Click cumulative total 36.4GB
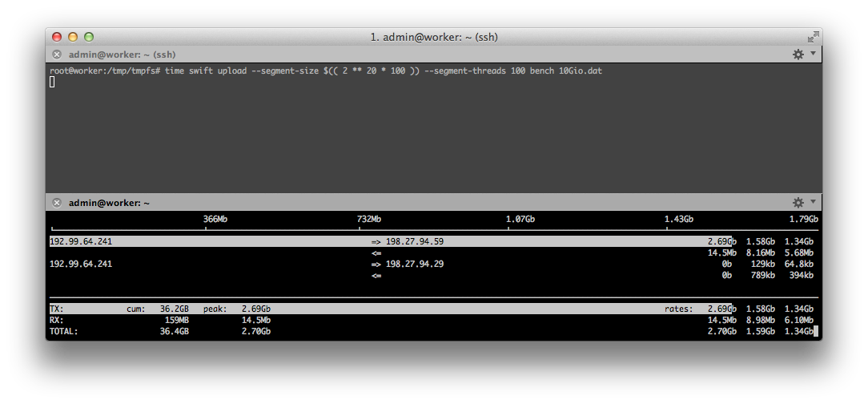 click(x=175, y=331)
